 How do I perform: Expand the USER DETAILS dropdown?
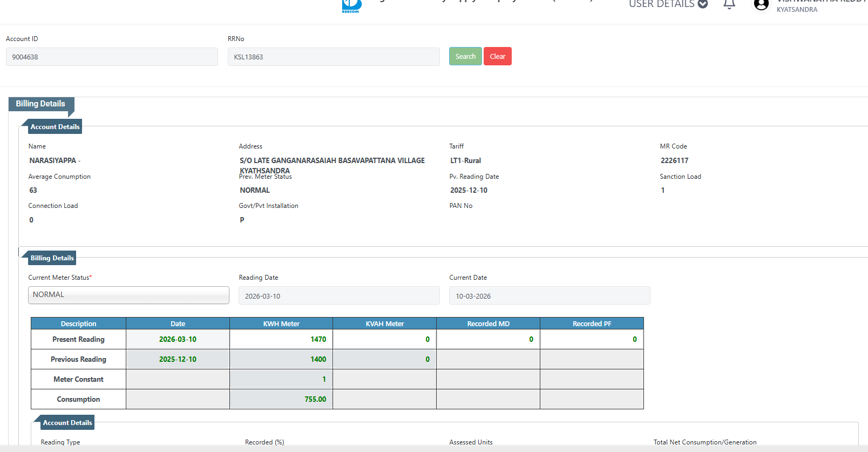pos(668,5)
